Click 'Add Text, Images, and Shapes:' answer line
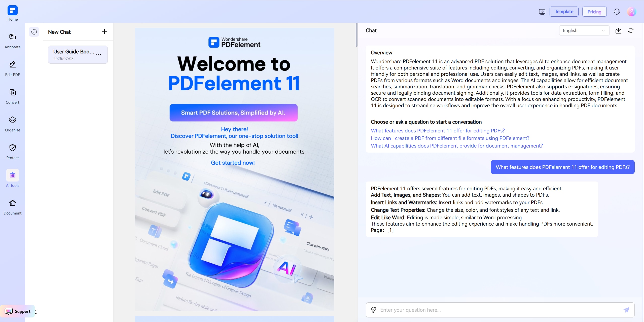The height and width of the screenshot is (322, 644). (460, 195)
